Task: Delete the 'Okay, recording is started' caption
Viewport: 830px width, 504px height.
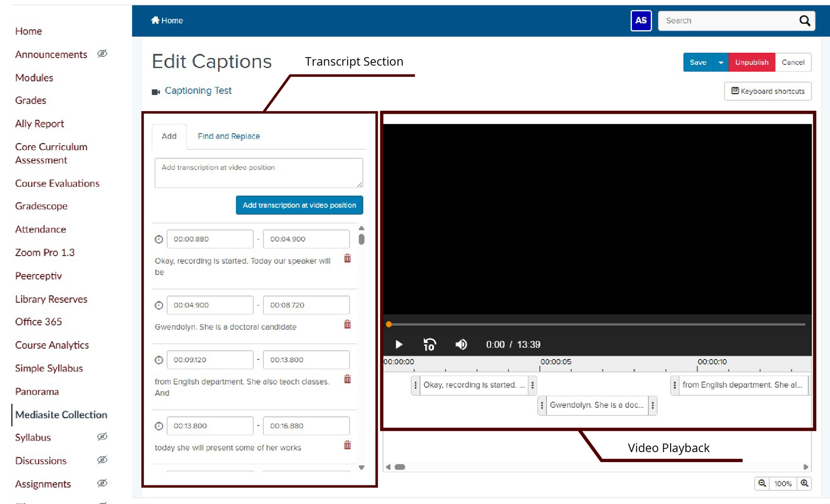Action: (x=347, y=258)
